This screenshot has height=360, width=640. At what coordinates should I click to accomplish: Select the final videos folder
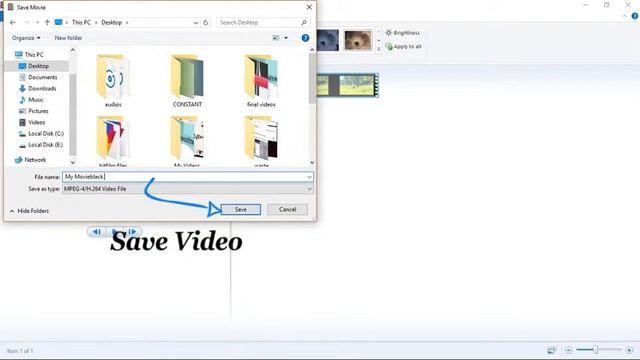pyautogui.click(x=261, y=81)
